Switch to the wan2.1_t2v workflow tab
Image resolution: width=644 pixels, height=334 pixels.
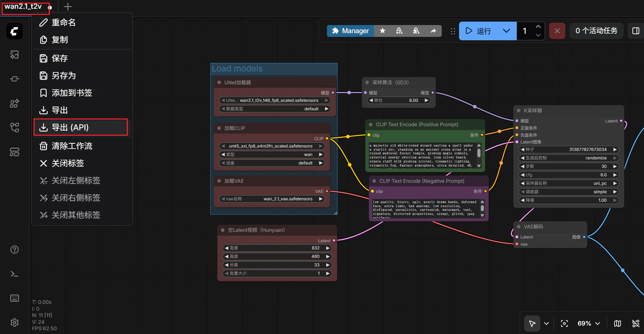[23, 7]
